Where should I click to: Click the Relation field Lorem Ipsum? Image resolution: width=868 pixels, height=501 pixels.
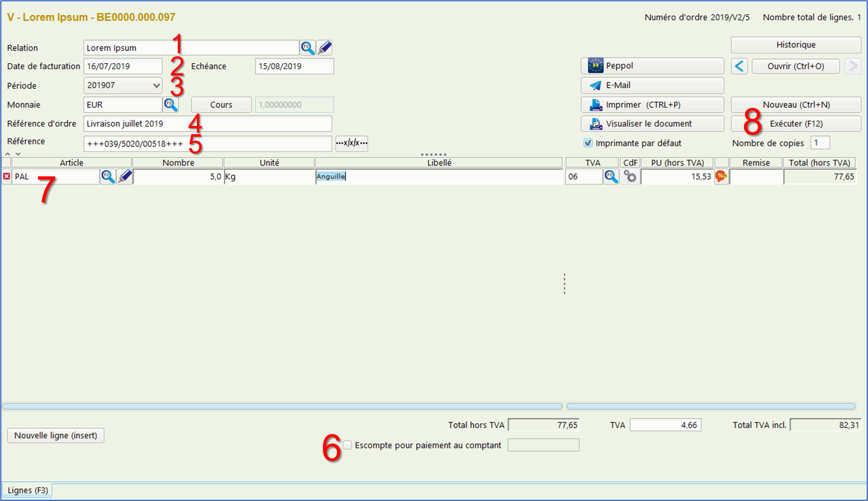tap(191, 48)
